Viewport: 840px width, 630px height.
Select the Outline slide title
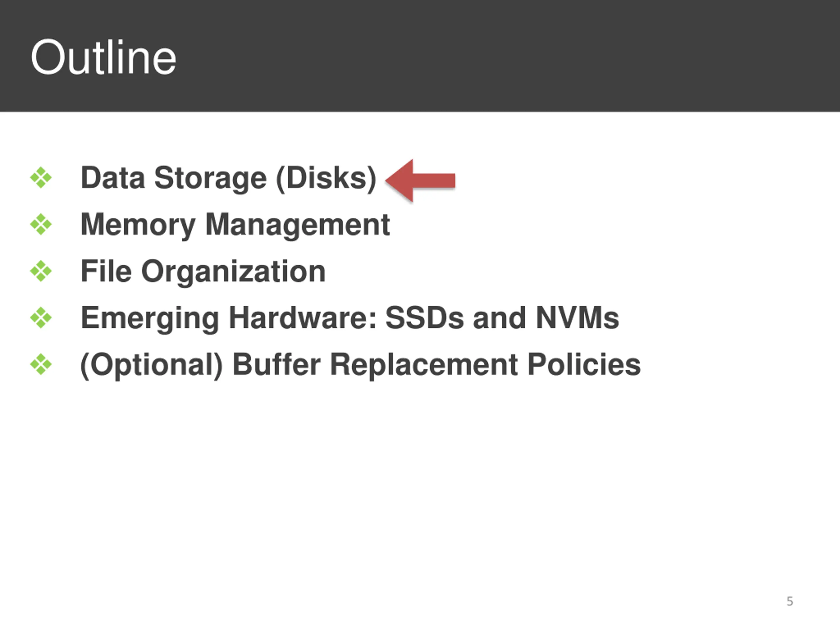tap(103, 57)
